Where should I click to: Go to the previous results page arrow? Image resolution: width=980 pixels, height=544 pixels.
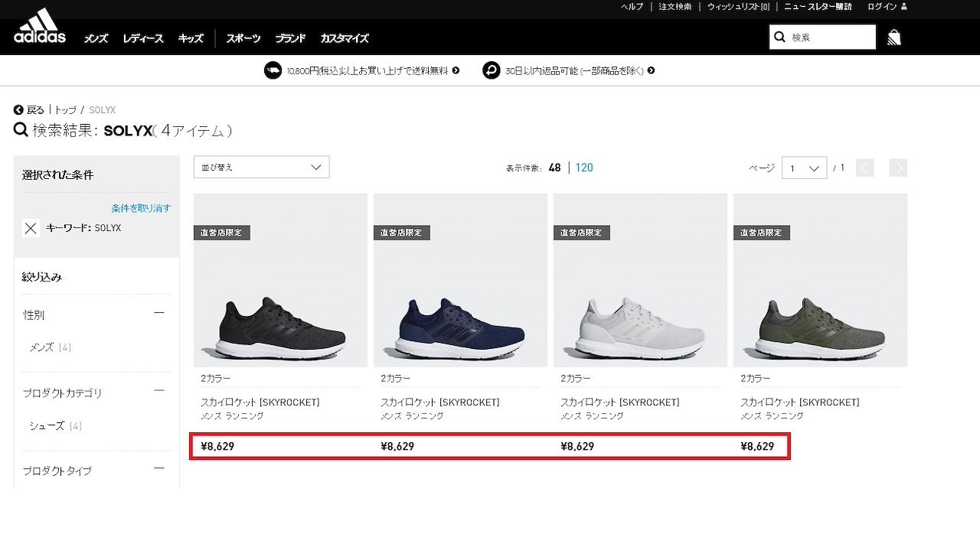(865, 168)
